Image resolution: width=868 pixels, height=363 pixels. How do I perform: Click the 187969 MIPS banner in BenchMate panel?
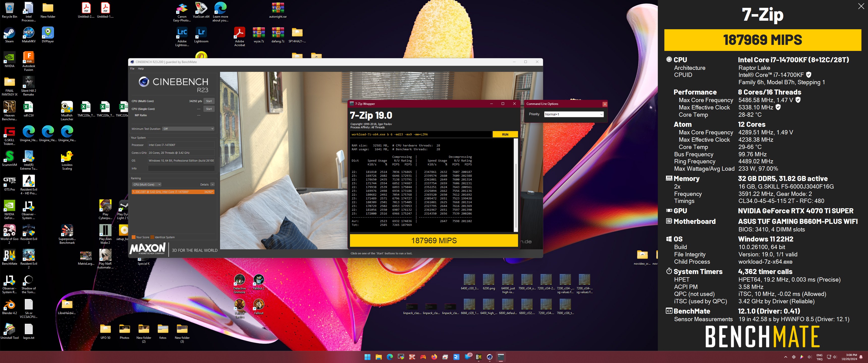click(x=763, y=40)
